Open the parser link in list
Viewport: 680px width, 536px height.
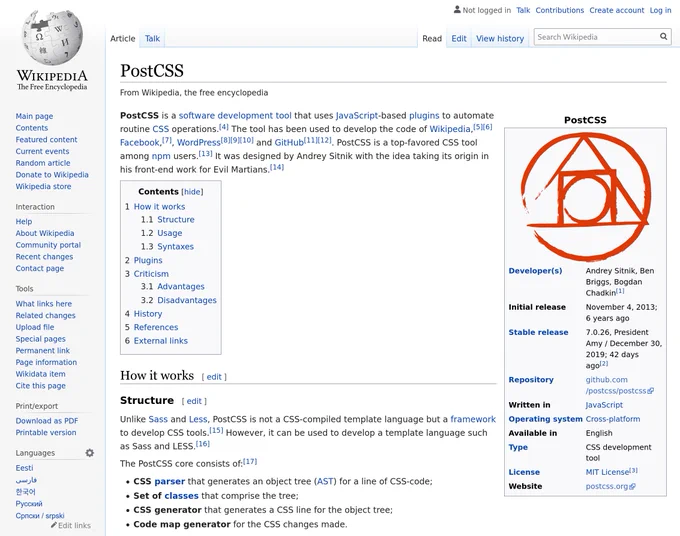[170, 482]
